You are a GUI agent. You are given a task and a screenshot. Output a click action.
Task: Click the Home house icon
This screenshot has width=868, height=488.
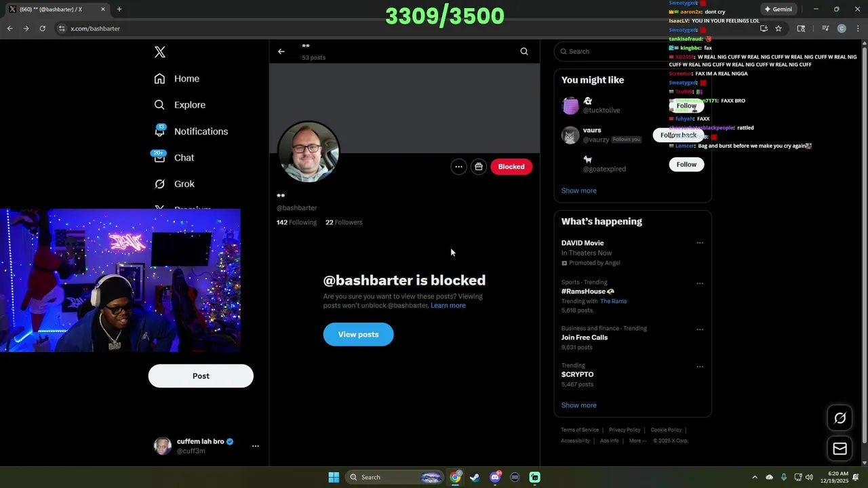159,79
